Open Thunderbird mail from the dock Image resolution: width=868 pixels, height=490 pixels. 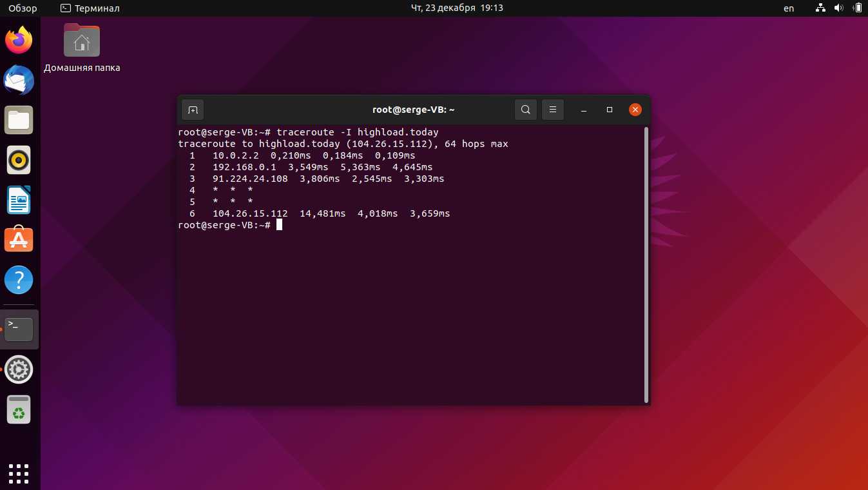pyautogui.click(x=19, y=80)
